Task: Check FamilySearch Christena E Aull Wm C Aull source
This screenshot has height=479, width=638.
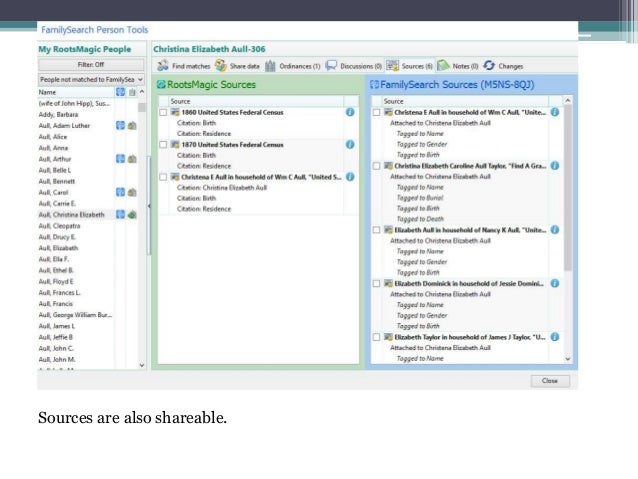Action: click(x=376, y=112)
